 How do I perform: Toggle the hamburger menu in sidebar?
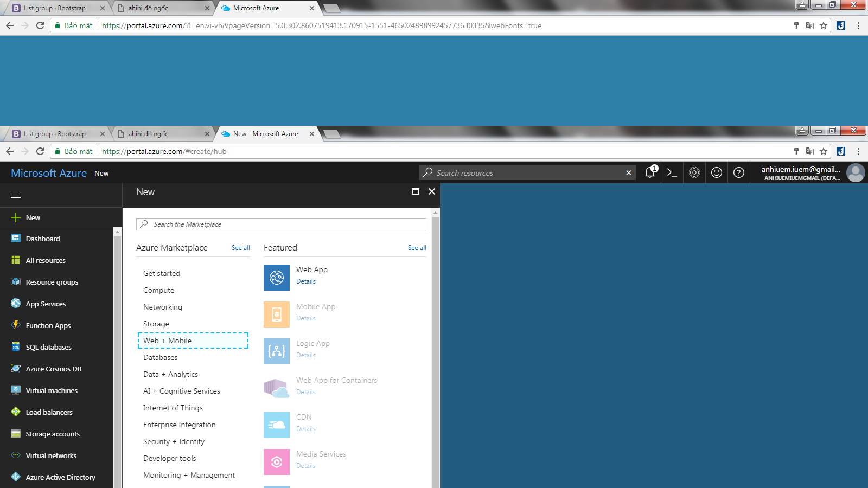pyautogui.click(x=16, y=195)
